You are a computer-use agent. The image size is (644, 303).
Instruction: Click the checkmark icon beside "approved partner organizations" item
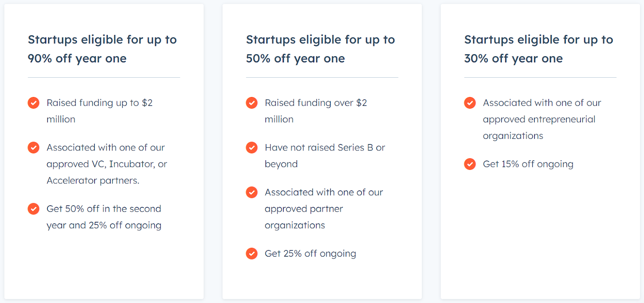pos(252,192)
